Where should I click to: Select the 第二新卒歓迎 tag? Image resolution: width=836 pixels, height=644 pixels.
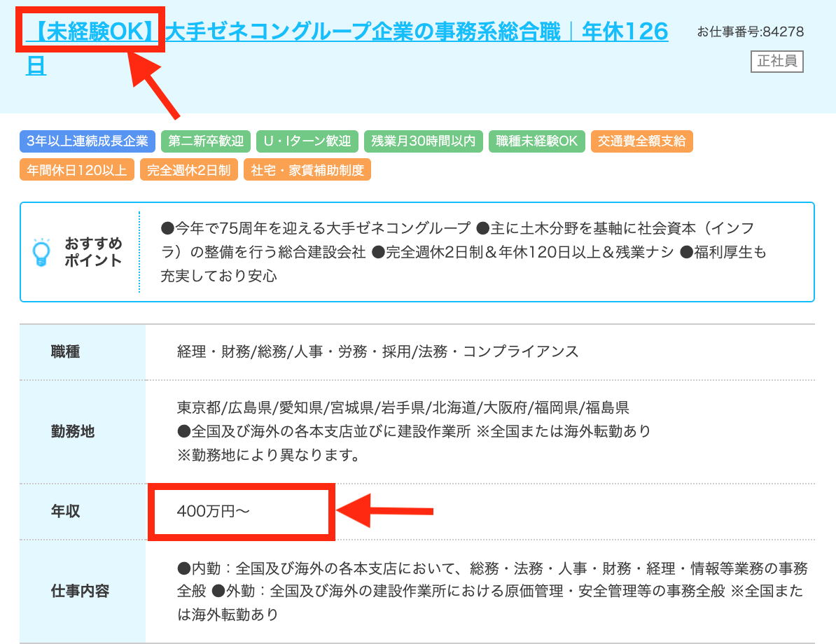pos(206,141)
